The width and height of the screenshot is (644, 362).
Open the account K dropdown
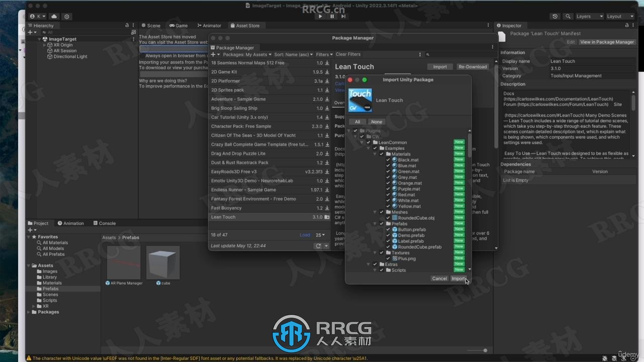coord(38,17)
